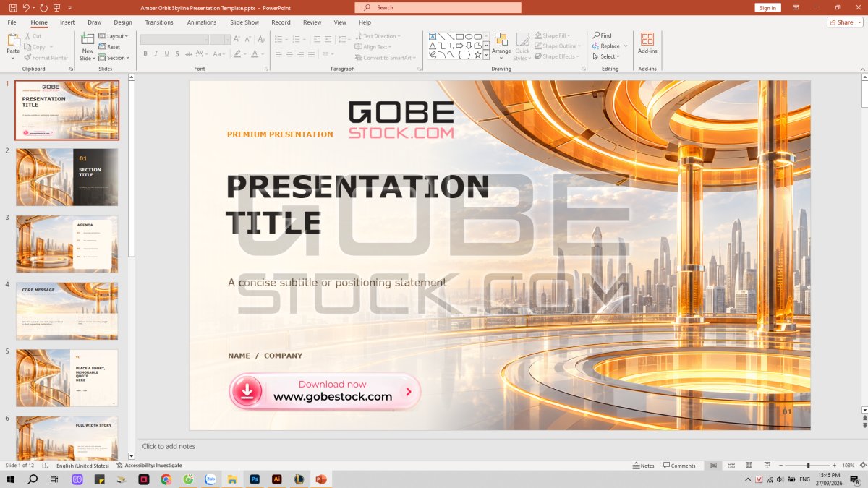Click the zoom out minus button
The image size is (868, 488).
click(781, 466)
